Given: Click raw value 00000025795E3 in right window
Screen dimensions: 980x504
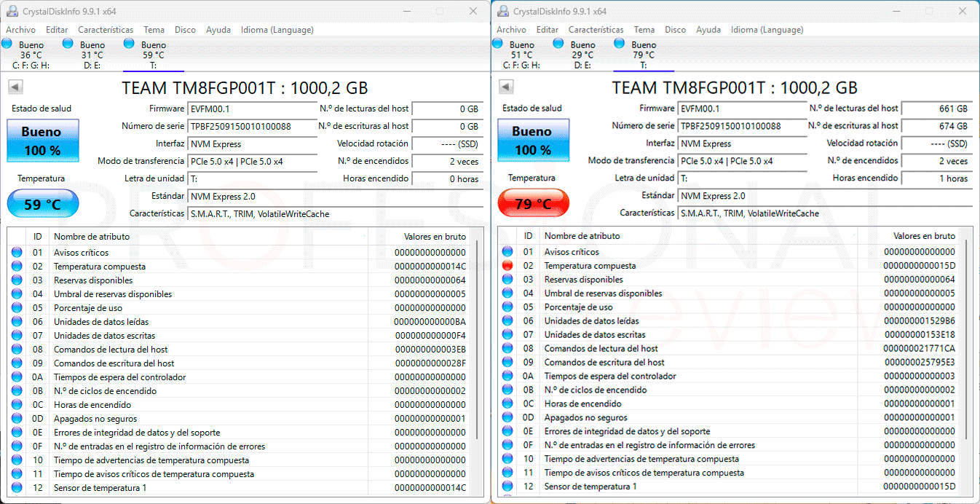Looking at the screenshot, I should [920, 362].
